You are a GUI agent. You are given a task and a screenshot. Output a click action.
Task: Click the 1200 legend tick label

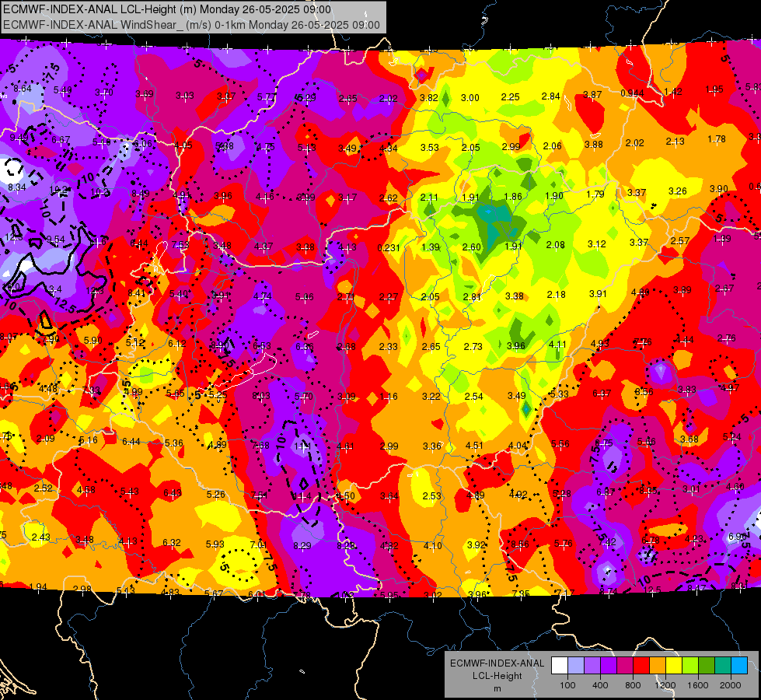coord(665,685)
